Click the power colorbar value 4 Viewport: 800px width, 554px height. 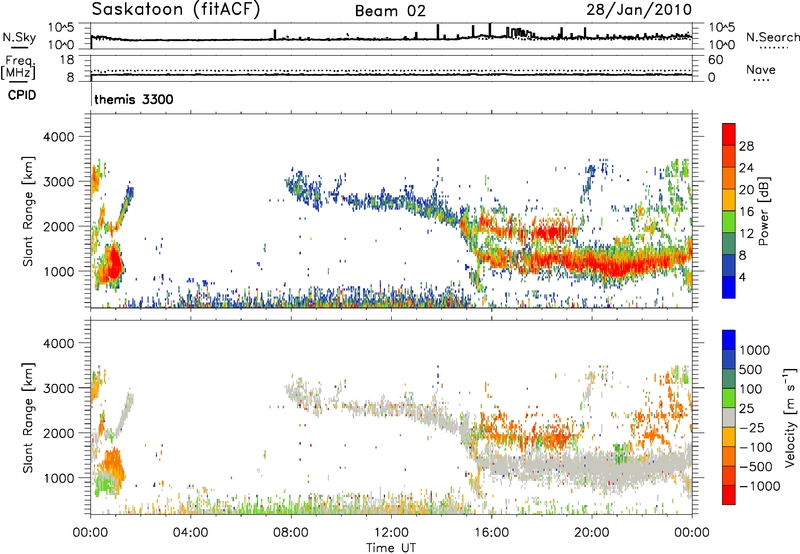pos(743,278)
